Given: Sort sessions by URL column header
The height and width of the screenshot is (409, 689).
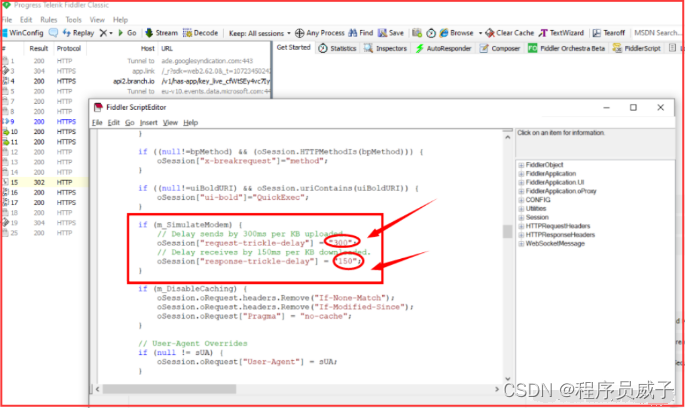Looking at the screenshot, I should coord(167,48).
